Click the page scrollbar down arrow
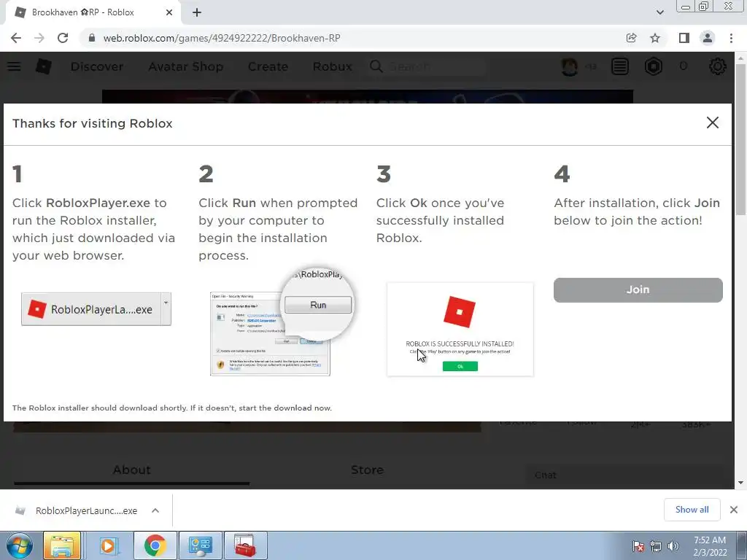Viewport: 747px width, 560px height. [740, 483]
